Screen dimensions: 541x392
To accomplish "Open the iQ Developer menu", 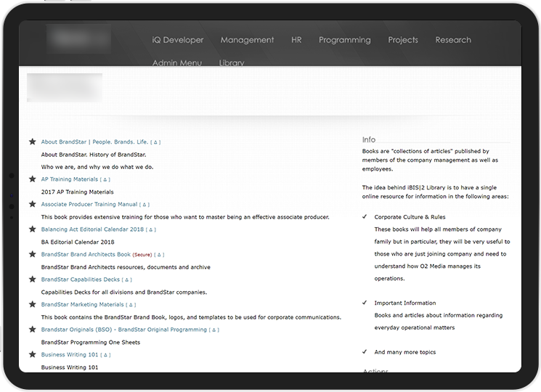I will pos(178,40).
